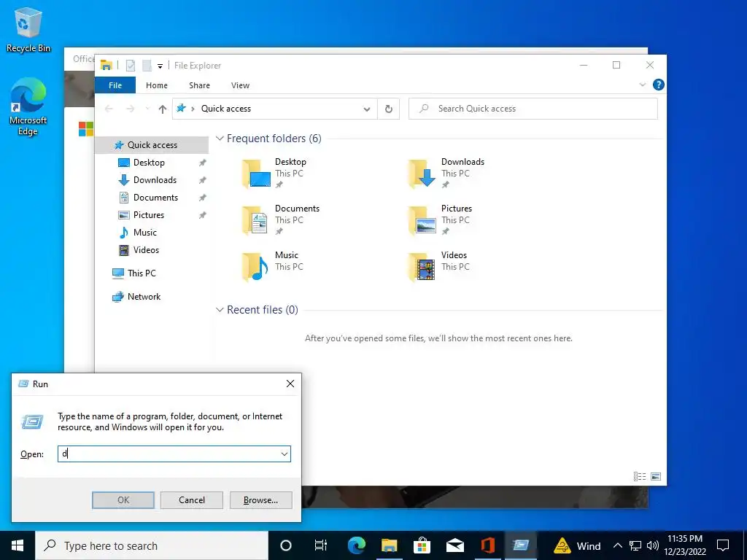Click Browse... in the Run dialog
747x560 pixels.
(260, 500)
